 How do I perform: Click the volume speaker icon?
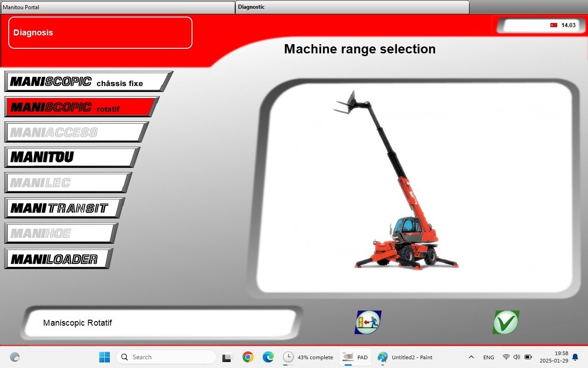tap(517, 357)
